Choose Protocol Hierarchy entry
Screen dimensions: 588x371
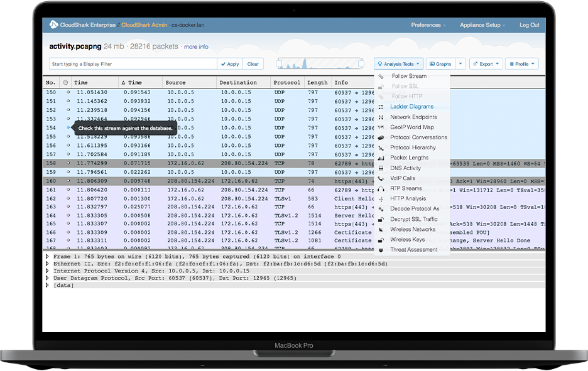point(413,148)
